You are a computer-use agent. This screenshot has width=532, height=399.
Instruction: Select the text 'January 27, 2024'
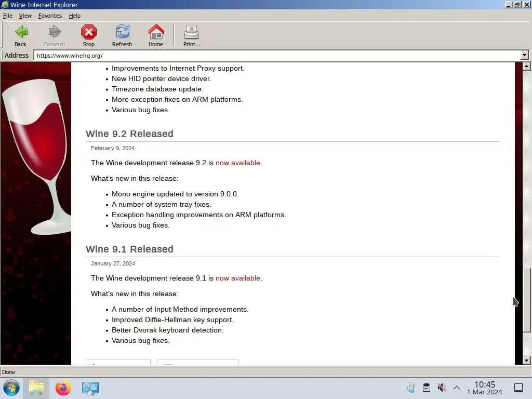pos(113,263)
